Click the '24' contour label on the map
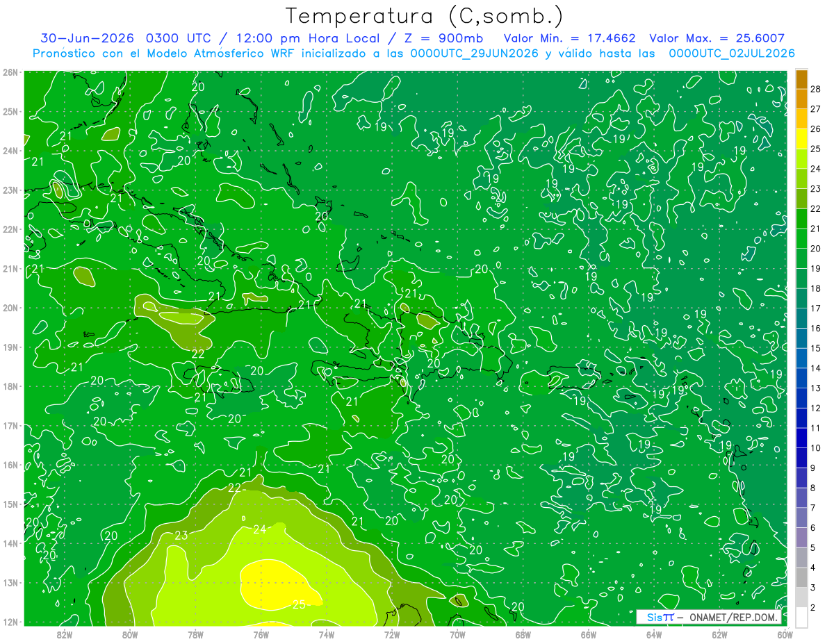 (259, 529)
